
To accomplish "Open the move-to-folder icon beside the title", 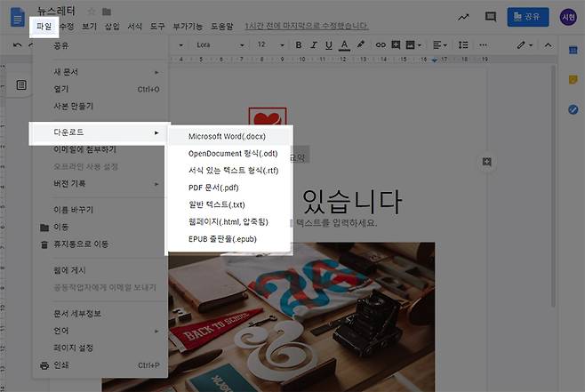I will click(107, 12).
